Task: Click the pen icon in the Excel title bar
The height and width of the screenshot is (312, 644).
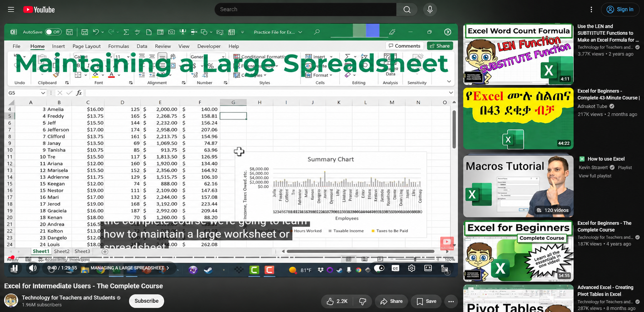Action: [x=392, y=32]
